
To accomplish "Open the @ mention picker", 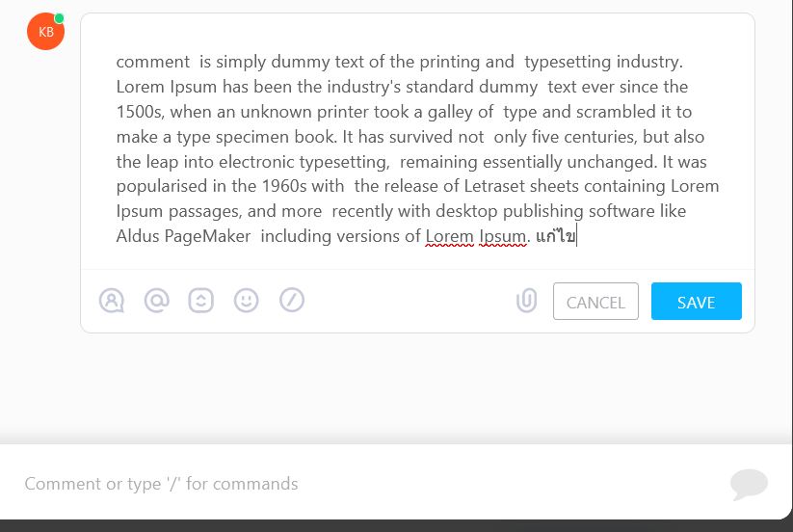I will pyautogui.click(x=157, y=301).
